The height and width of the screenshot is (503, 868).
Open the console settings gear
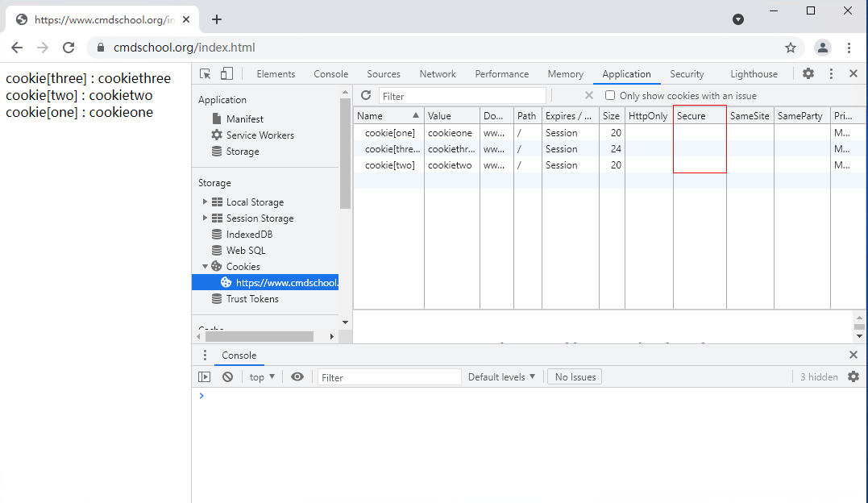[852, 376]
